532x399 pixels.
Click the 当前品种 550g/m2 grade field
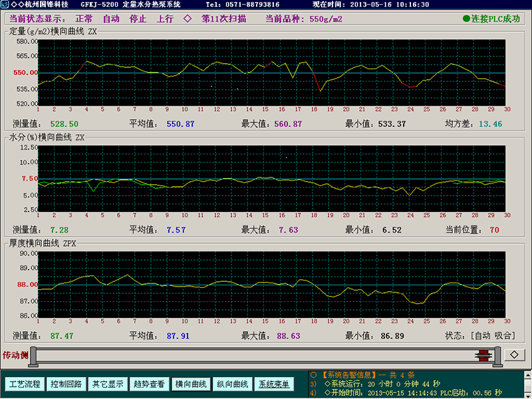304,19
